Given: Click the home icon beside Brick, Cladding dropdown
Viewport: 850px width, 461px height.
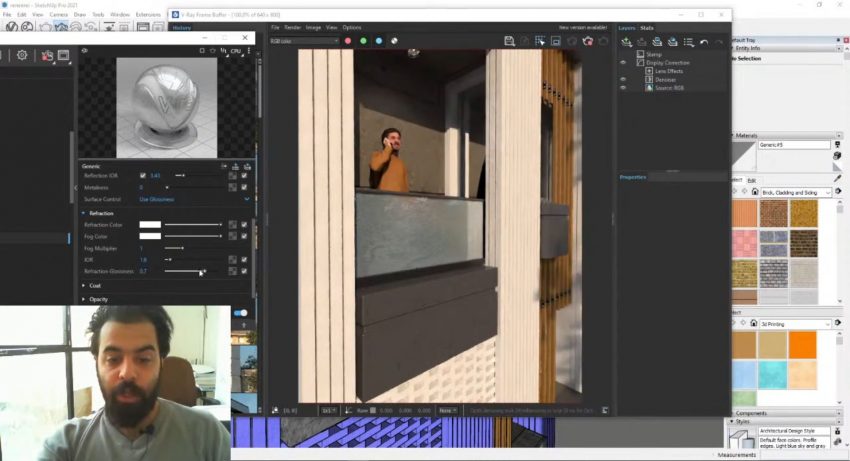Looking at the screenshot, I should (755, 192).
